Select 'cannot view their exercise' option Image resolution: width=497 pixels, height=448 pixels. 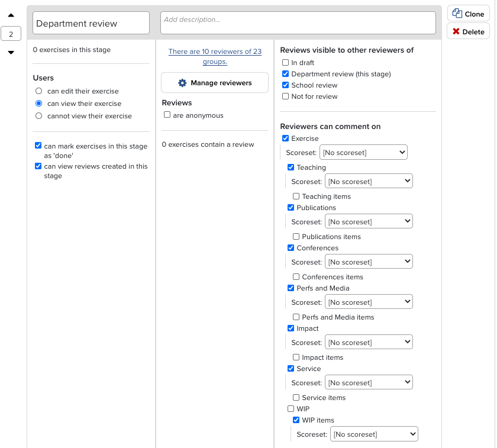[39, 116]
